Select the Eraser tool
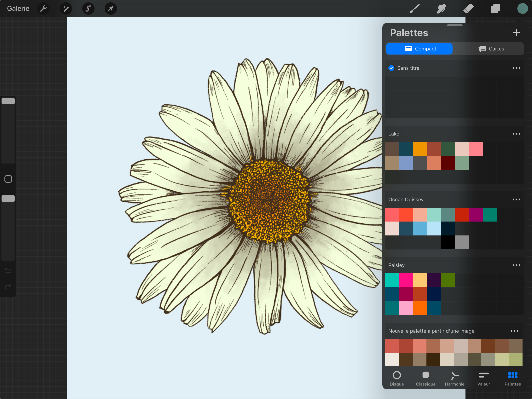Viewport: 532px width, 399px height. tap(469, 9)
